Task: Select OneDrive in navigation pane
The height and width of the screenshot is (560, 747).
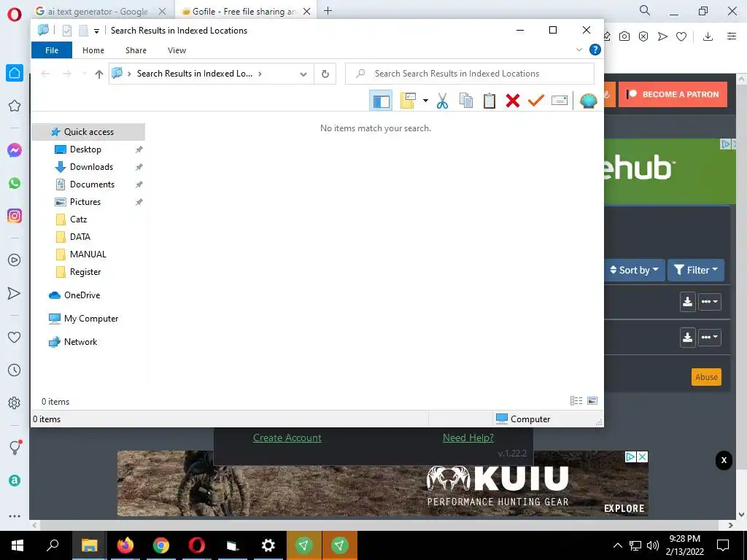Action: [x=82, y=295]
